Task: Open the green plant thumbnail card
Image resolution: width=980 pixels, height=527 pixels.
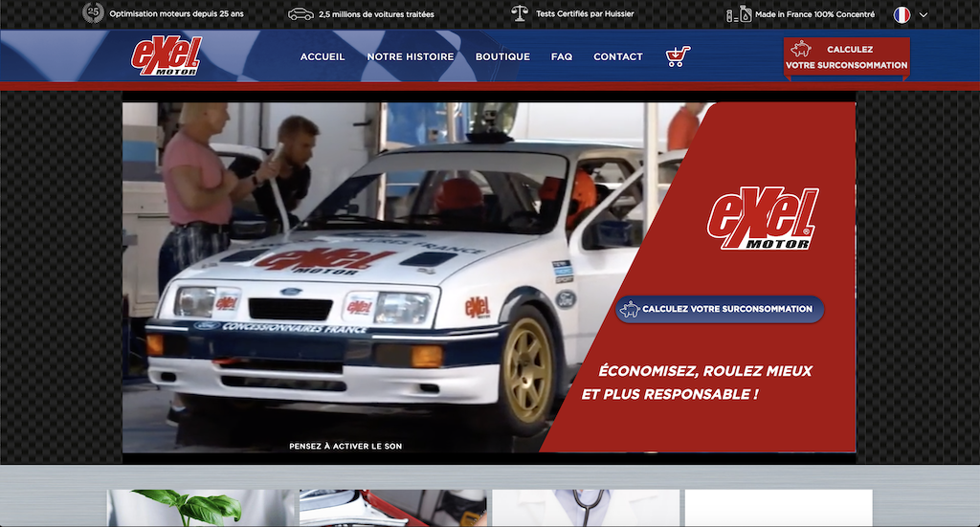Action: (201, 508)
